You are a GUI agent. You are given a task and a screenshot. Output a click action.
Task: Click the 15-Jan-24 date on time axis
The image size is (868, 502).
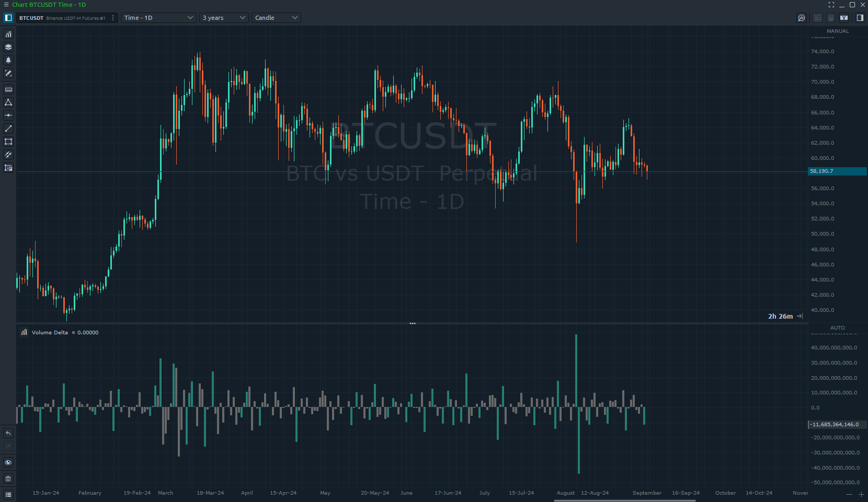[x=46, y=493]
